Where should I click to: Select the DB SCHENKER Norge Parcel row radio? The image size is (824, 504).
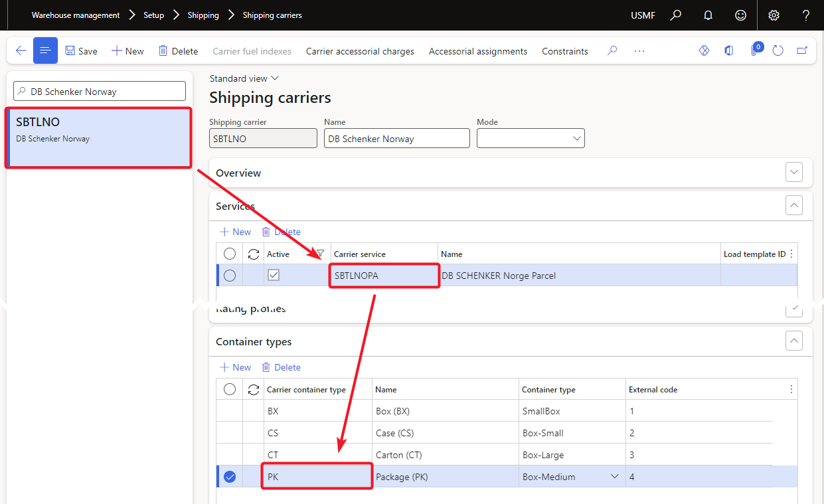[230, 276]
